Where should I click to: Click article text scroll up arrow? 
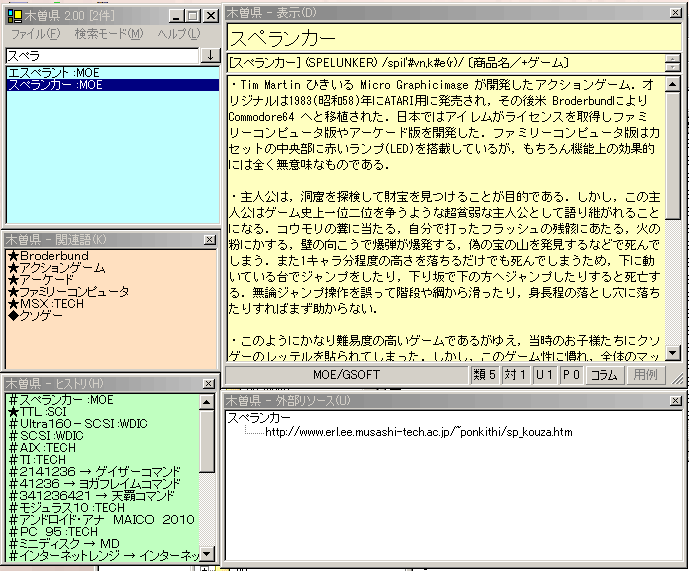(x=673, y=84)
